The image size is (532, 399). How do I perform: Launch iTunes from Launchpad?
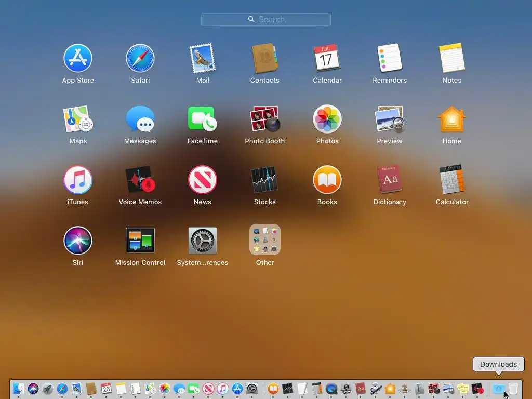[x=78, y=180]
